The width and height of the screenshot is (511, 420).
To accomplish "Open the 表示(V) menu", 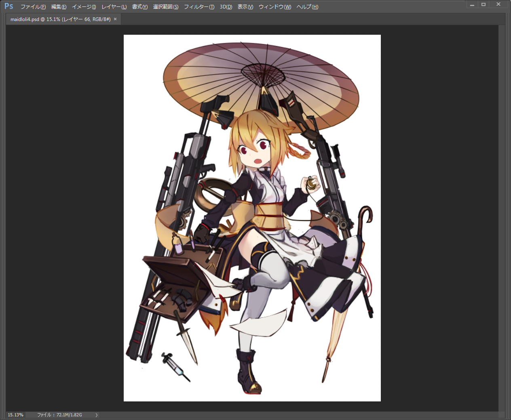I will (245, 7).
